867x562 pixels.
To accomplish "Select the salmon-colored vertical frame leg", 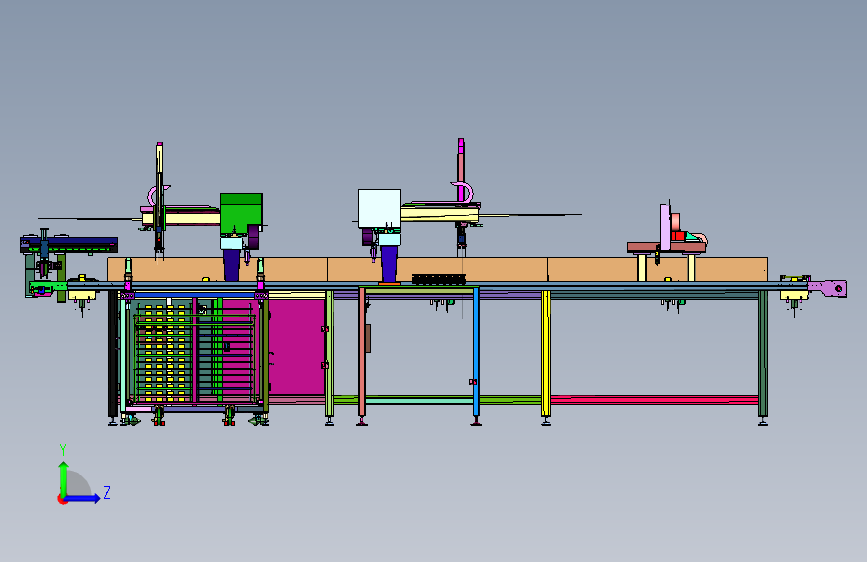I will coord(362,352).
